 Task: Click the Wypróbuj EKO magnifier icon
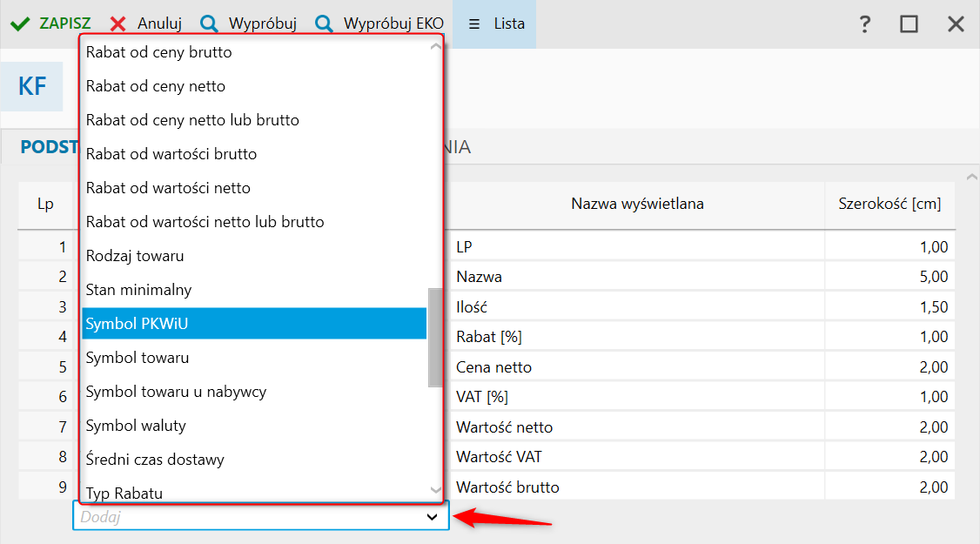324,24
